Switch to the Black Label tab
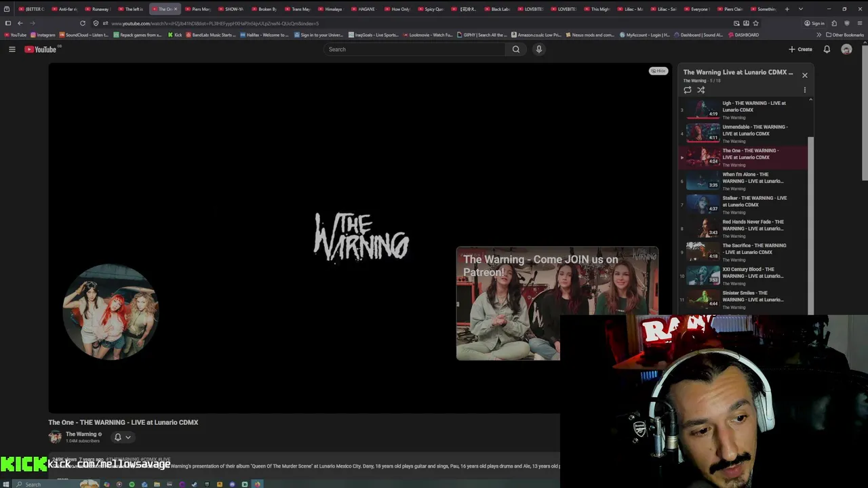868x488 pixels. click(x=498, y=9)
